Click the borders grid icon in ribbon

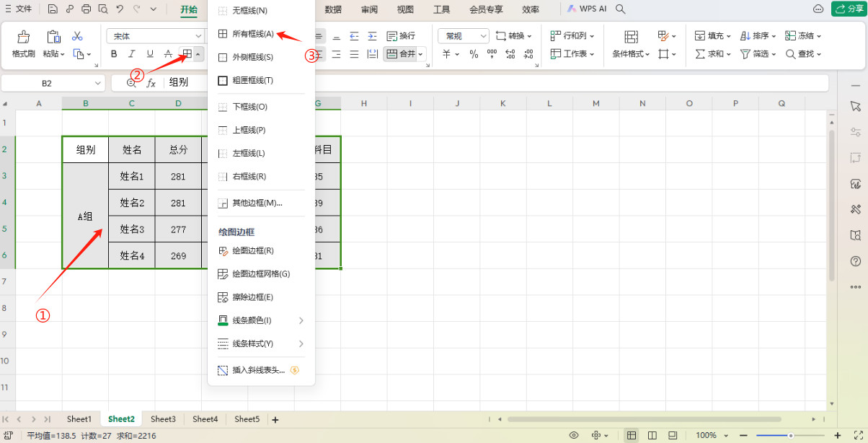(187, 54)
